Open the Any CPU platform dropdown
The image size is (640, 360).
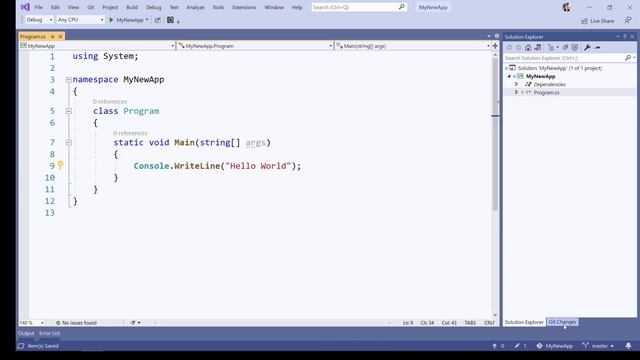coord(80,20)
